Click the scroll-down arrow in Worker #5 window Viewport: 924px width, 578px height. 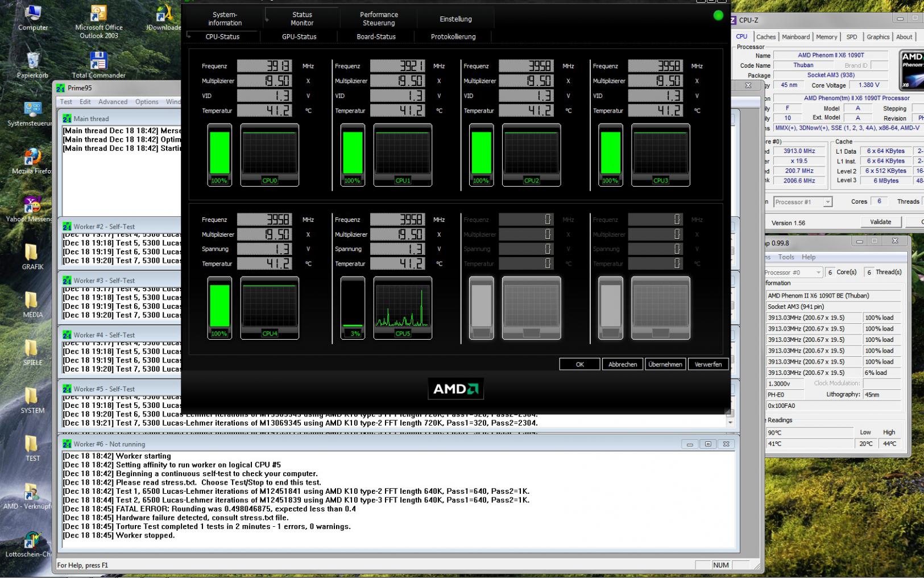730,423
